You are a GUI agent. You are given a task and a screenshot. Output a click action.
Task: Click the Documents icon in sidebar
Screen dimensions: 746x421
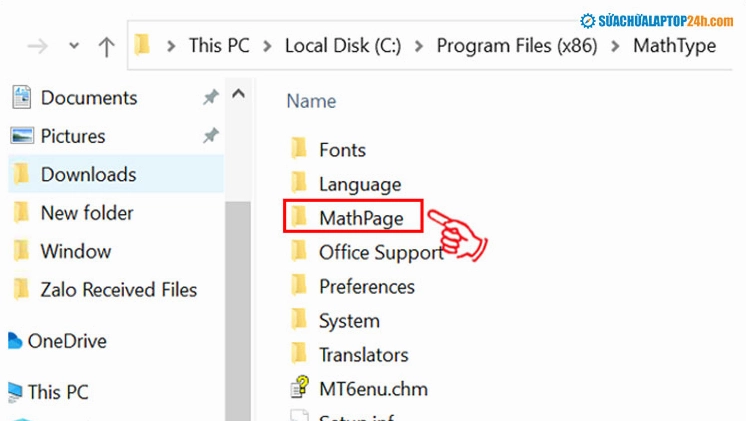point(21,97)
